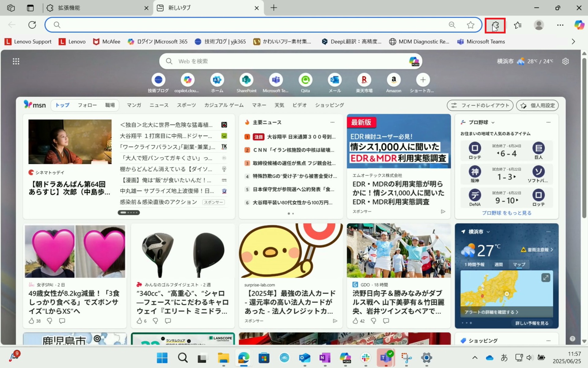Open プロ野球 をもっと見る link
This screenshot has height=368, width=588.
click(507, 213)
